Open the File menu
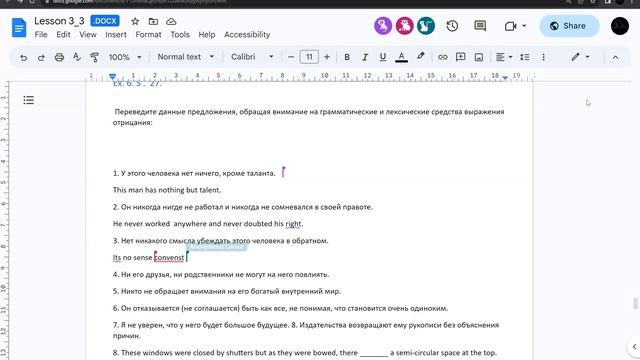640x360 pixels. 41,35
